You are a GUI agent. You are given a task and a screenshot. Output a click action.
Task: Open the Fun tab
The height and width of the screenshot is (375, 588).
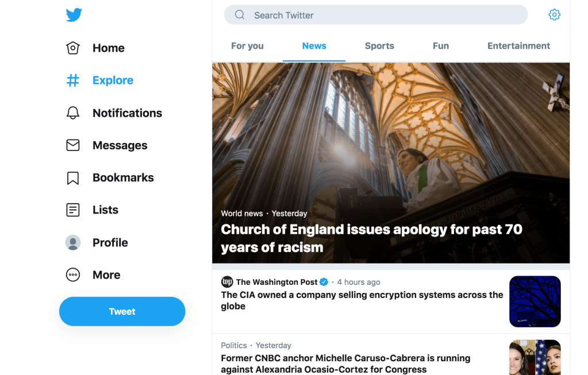(441, 46)
